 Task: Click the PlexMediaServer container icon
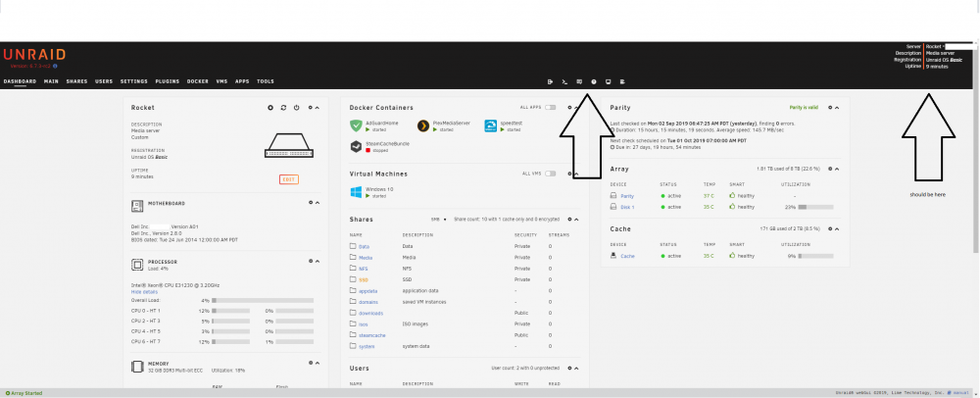423,125
